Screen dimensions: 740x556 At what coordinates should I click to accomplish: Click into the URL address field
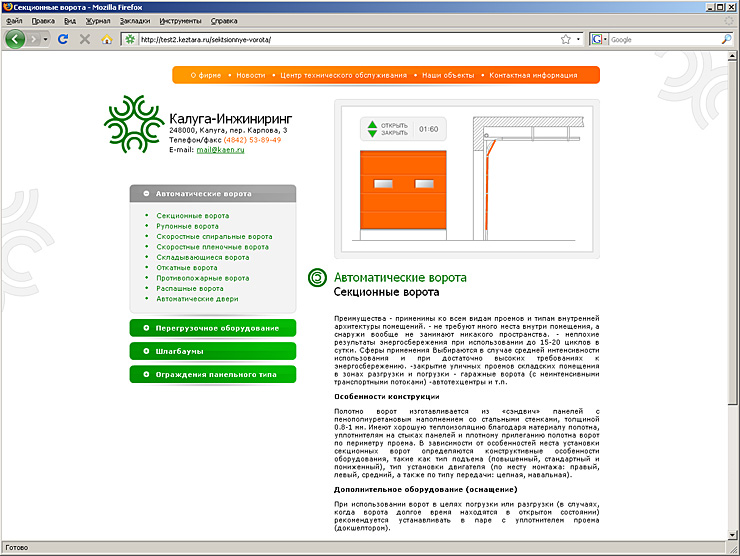[x=340, y=39]
